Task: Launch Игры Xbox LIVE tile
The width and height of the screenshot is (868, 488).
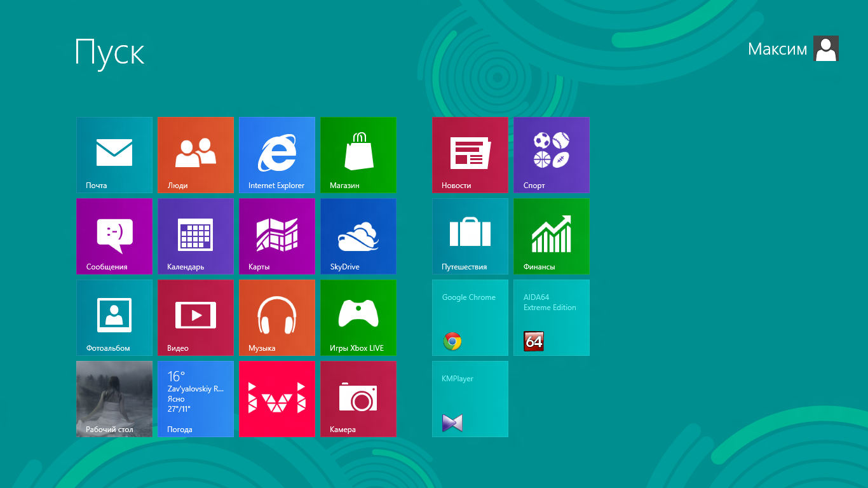Action: pyautogui.click(x=358, y=317)
